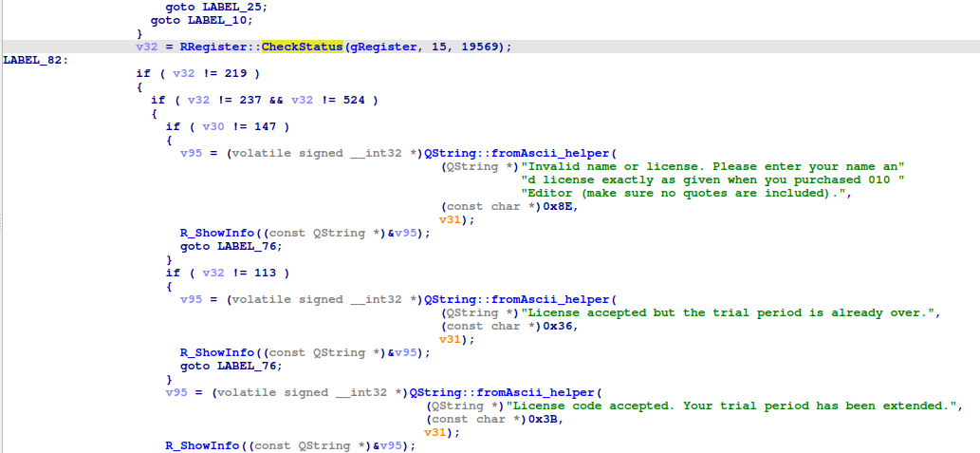The height and width of the screenshot is (453, 980).
Task: Click the value 237 in the if condition
Action: pos(253,100)
